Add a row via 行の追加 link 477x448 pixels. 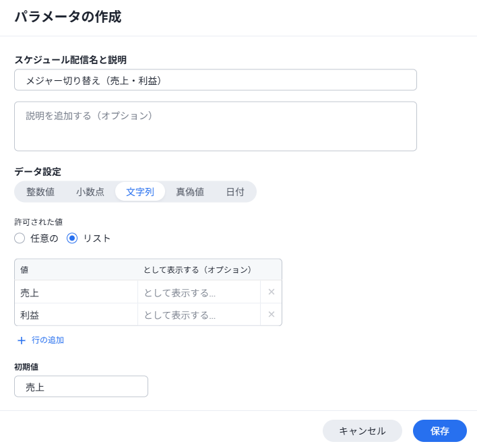[48, 340]
